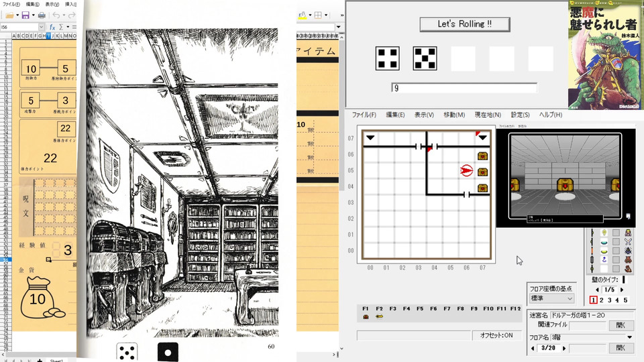The height and width of the screenshot is (362, 644).
Task: Open the dropdown arrow beside Save icon
Action: click(34, 15)
